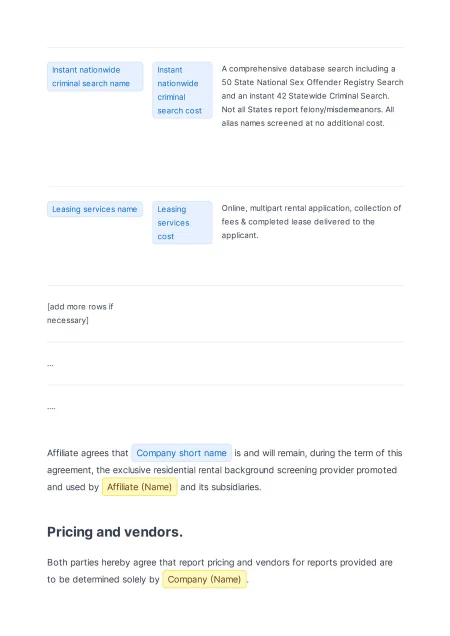Click the three-dot placeholder row

pyautogui.click(x=50, y=364)
